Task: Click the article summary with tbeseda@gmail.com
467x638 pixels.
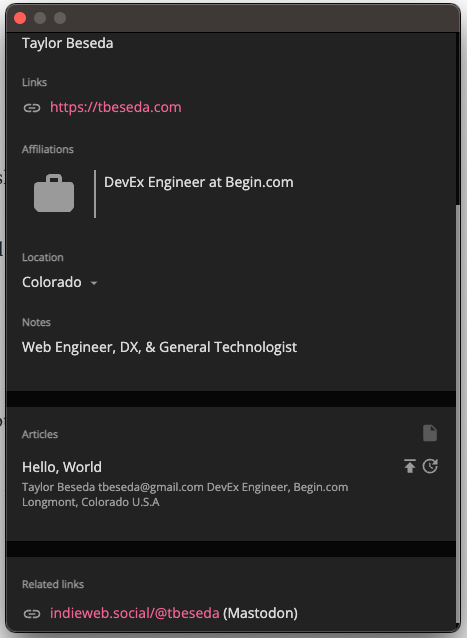Action: 185,495
